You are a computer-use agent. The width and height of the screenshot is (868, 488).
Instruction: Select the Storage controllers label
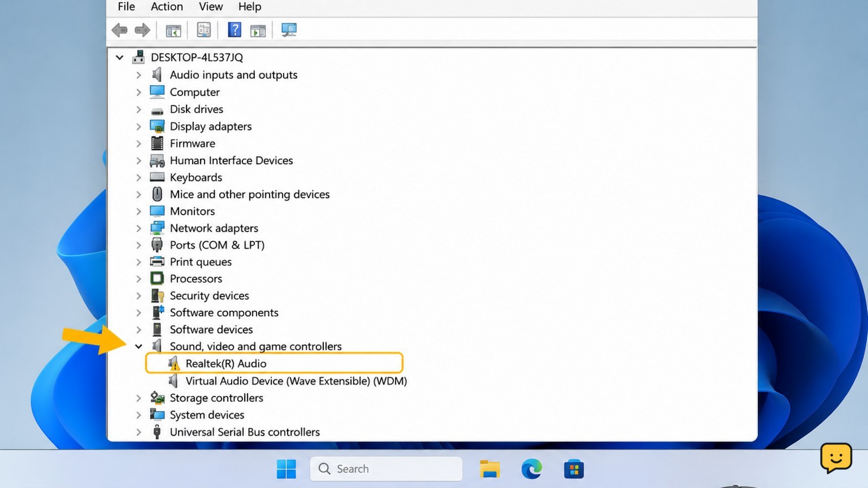click(x=216, y=398)
